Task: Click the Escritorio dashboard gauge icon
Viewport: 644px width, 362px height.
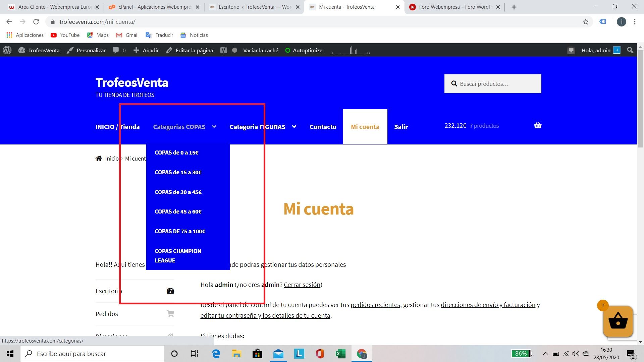Action: [170, 291]
